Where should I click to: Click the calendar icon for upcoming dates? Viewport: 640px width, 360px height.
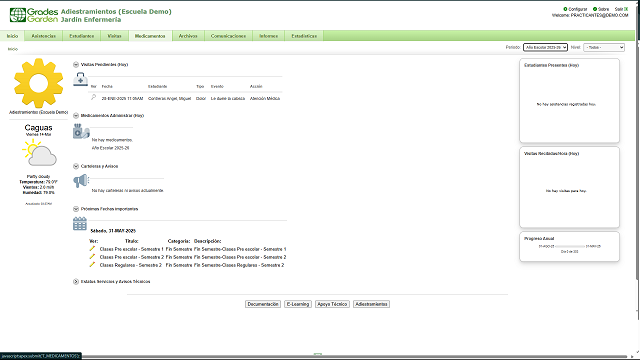[80, 224]
